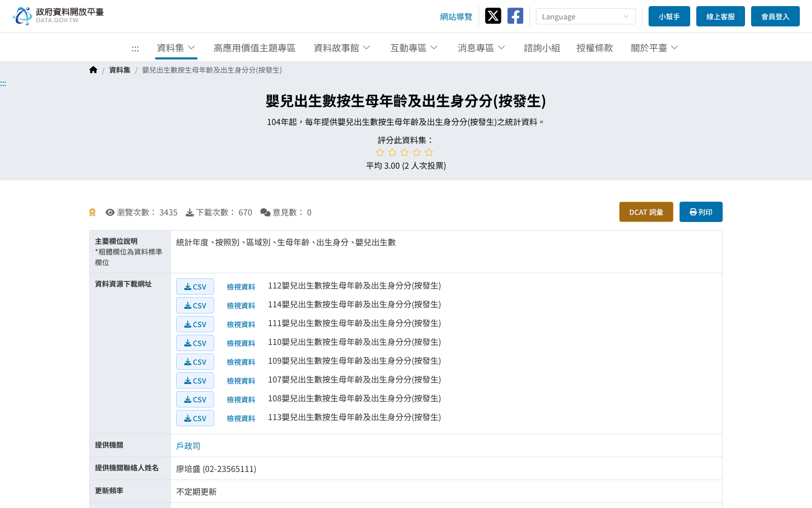Click the ::: accesskey marker in navigation
The width and height of the screenshot is (812, 508).
click(x=135, y=48)
